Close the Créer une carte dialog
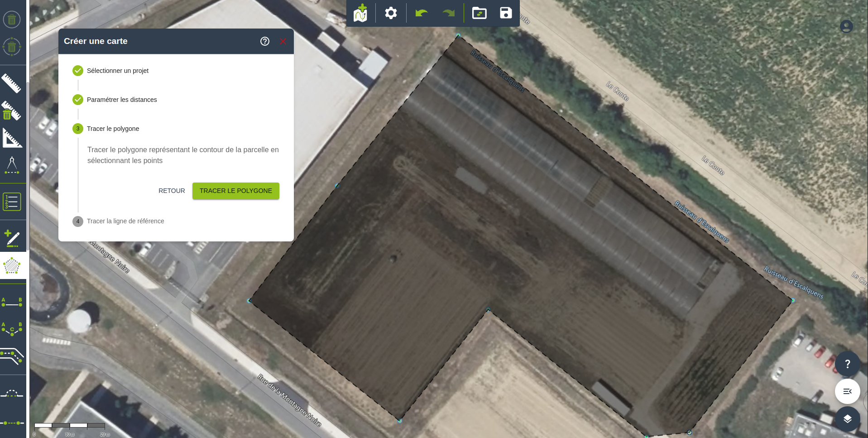Screen dimensions: 868x438 (283, 41)
